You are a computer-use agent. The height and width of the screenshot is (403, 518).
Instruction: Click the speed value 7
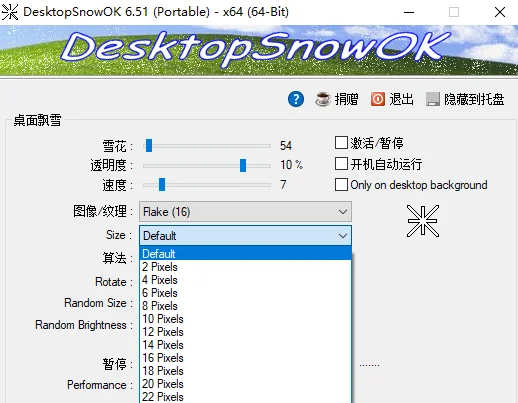pos(283,184)
